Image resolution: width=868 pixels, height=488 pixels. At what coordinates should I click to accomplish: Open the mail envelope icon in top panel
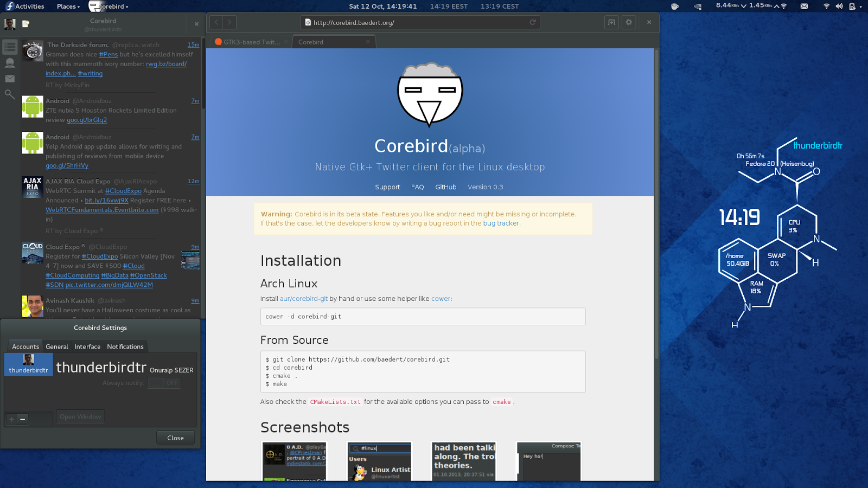[804, 7]
